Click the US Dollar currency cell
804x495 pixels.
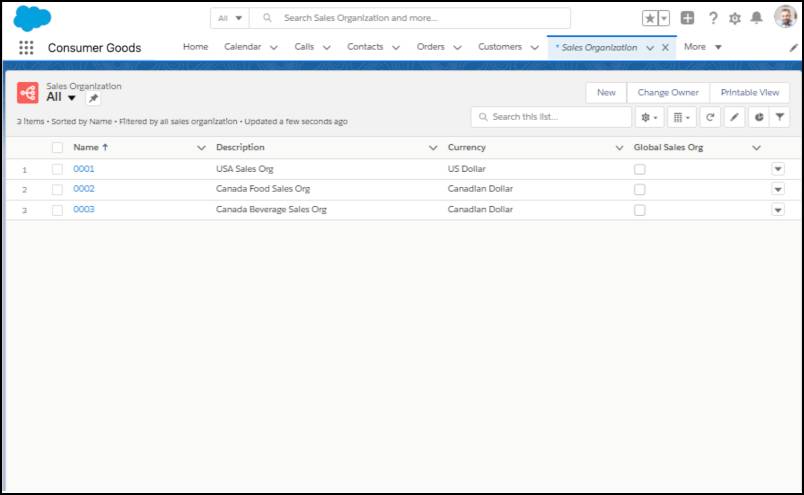466,169
